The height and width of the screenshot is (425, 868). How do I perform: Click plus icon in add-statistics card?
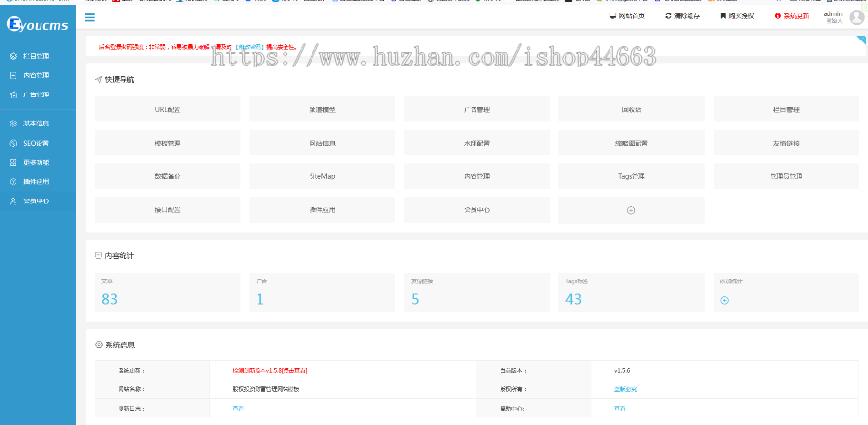pyautogui.click(x=724, y=300)
